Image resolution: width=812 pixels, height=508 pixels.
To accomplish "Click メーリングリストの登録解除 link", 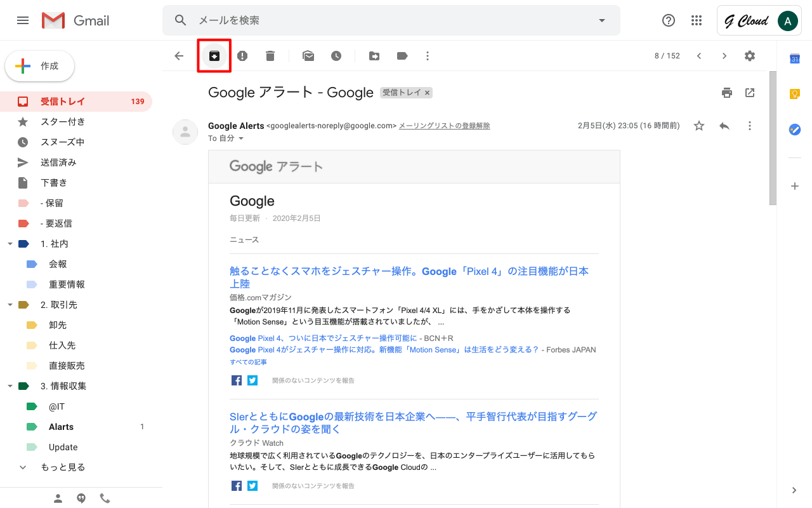I will [444, 126].
